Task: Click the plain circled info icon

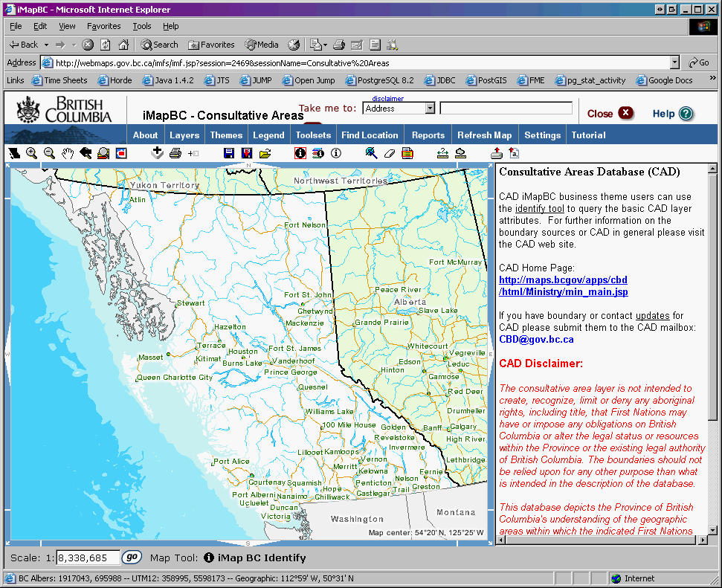Action: [x=336, y=153]
